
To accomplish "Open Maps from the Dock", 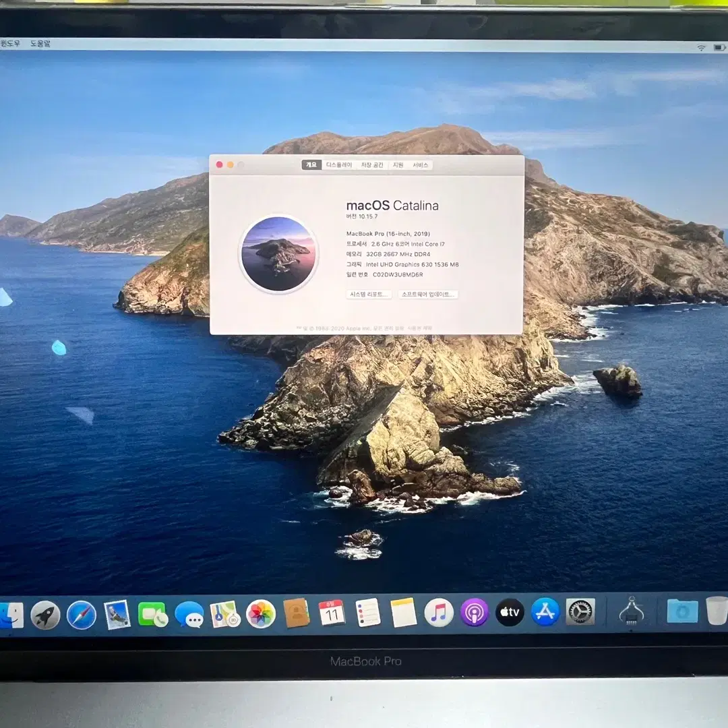I will pos(224,614).
